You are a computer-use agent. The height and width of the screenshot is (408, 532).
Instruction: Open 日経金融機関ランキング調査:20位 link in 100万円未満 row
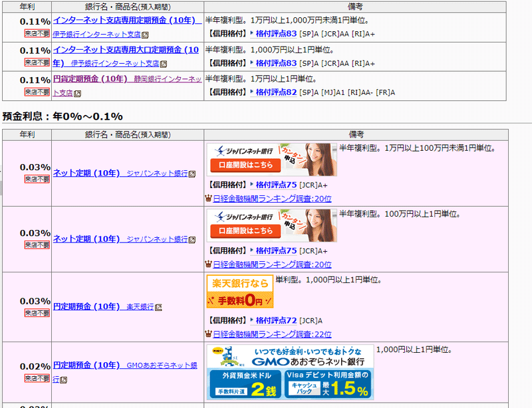(272, 199)
